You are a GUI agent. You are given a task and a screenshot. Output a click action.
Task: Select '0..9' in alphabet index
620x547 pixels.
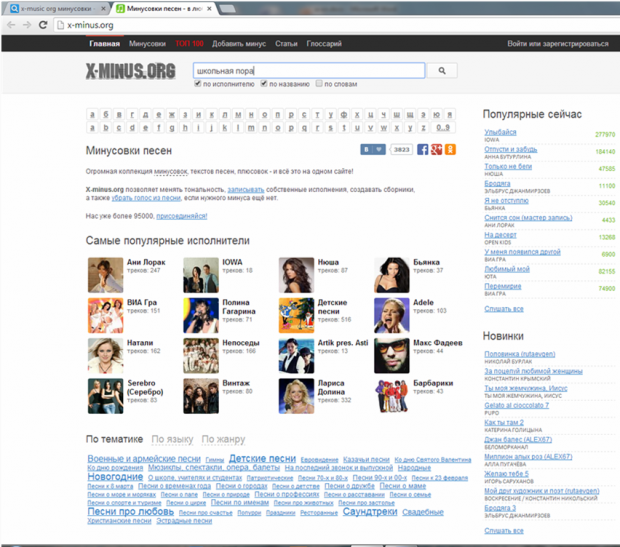click(443, 127)
